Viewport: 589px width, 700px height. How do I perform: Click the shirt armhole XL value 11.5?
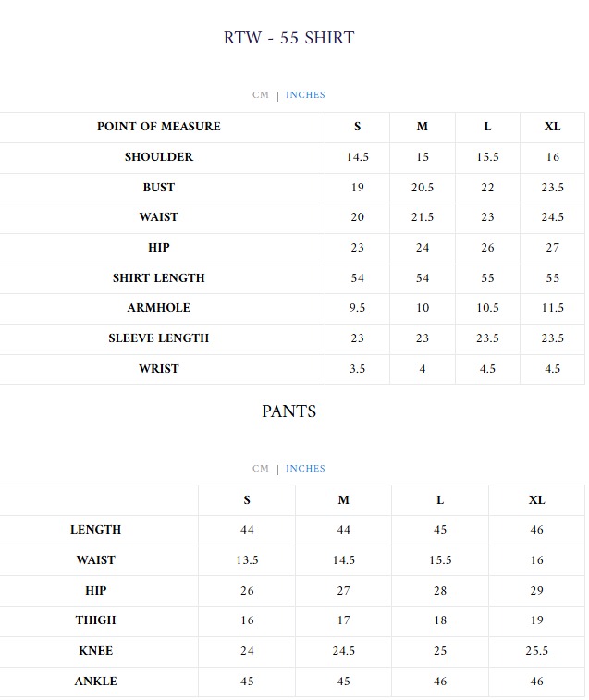552,308
